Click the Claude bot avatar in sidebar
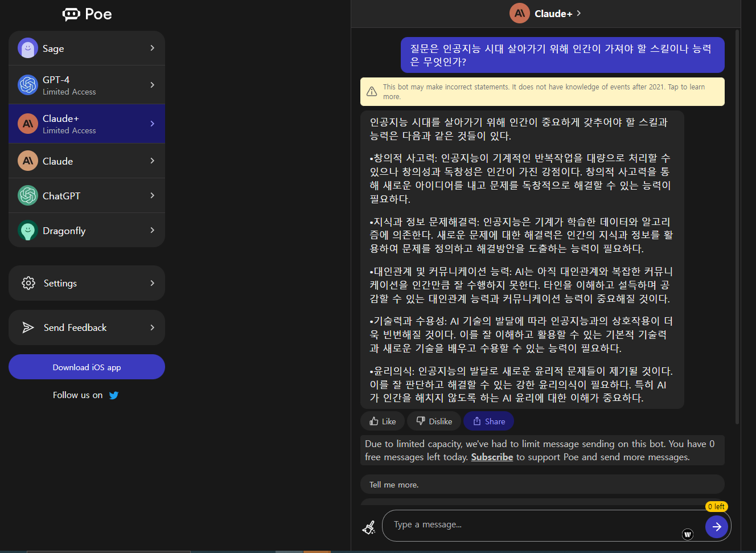This screenshot has height=553, width=756. pos(28,161)
